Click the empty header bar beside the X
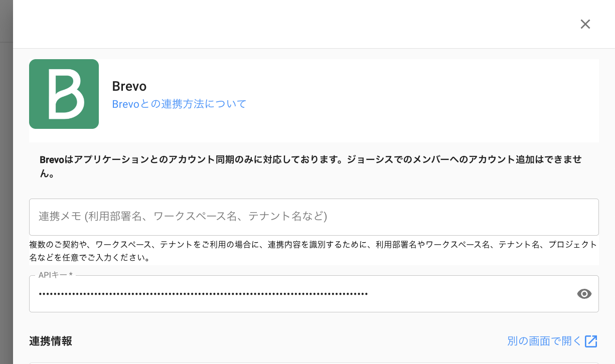615x364 pixels. (301, 24)
